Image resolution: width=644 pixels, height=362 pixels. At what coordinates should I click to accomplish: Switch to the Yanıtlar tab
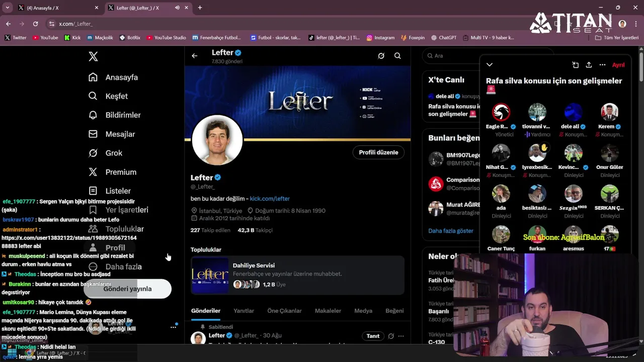coord(244,311)
